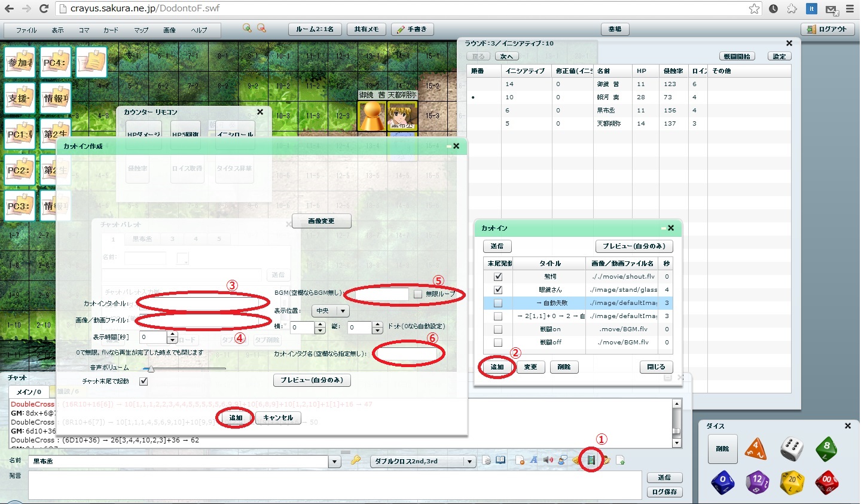Roll the yellow 20-sided die
The image size is (861, 504).
[792, 481]
